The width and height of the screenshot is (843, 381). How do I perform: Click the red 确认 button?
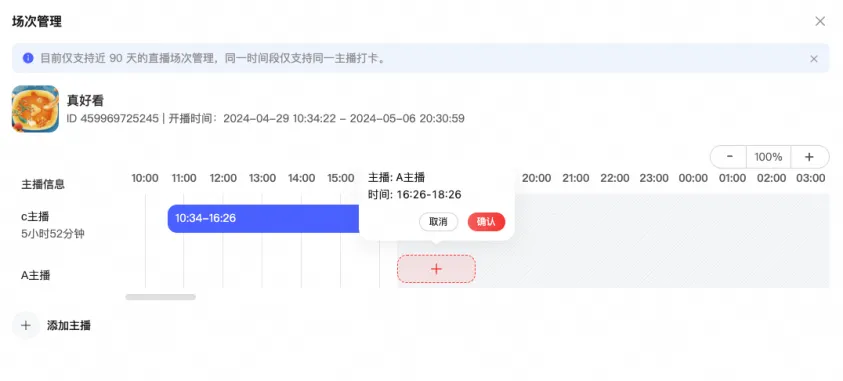[486, 222]
